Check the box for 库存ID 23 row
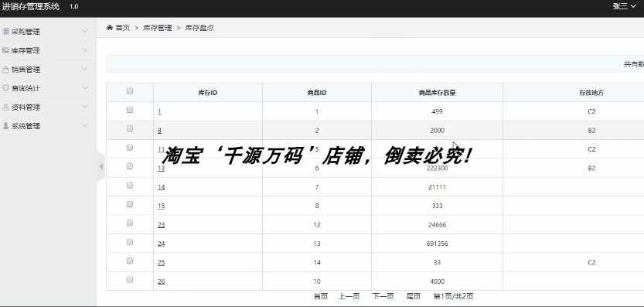Image resolution: width=644 pixels, height=307 pixels. 130,223
